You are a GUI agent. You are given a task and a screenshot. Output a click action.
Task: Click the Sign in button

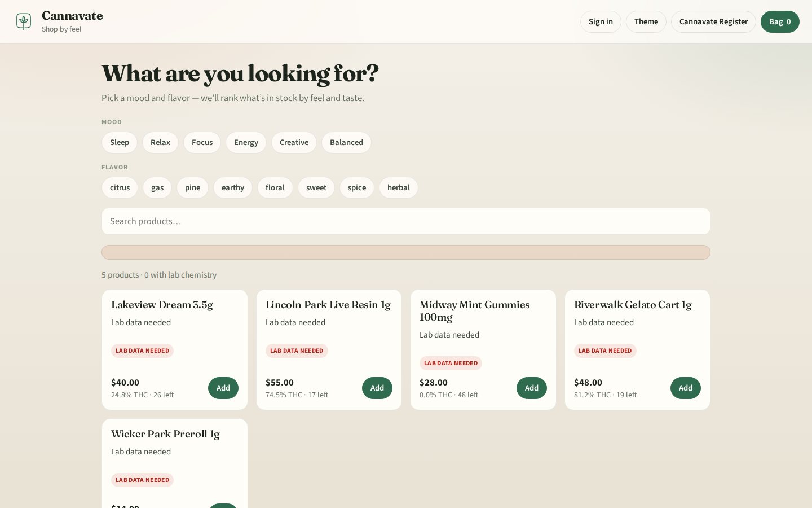pyautogui.click(x=601, y=21)
